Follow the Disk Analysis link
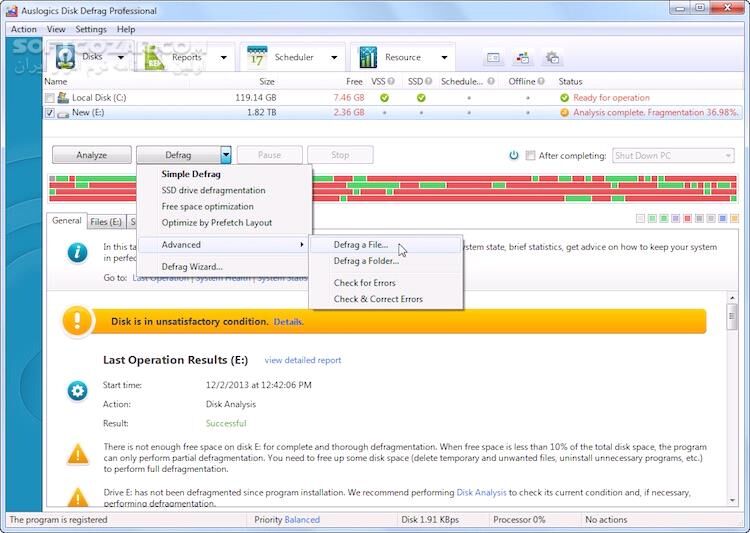This screenshot has width=750, height=533. (x=481, y=492)
